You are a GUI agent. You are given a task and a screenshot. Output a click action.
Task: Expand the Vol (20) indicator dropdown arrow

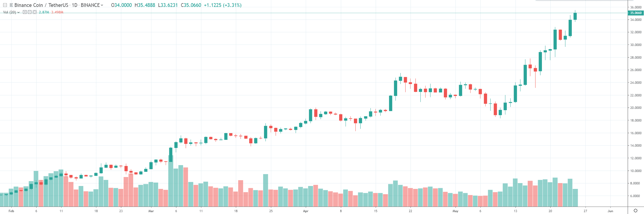(18, 12)
